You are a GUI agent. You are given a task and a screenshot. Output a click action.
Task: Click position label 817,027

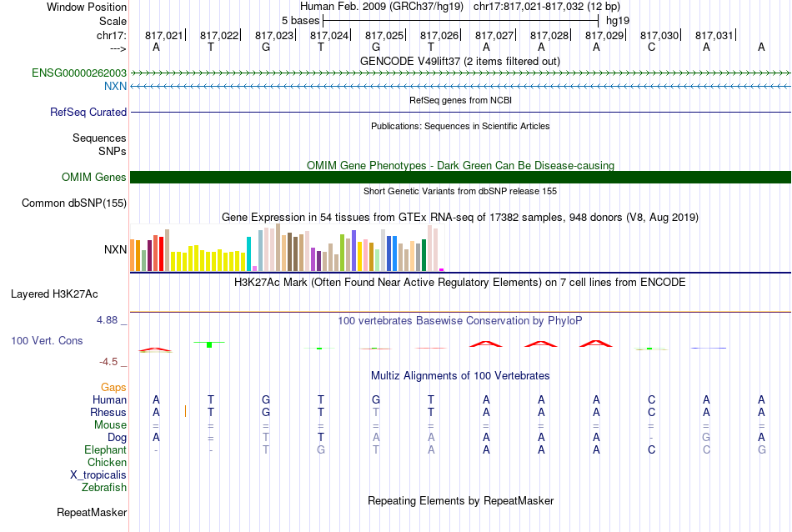tap(494, 35)
